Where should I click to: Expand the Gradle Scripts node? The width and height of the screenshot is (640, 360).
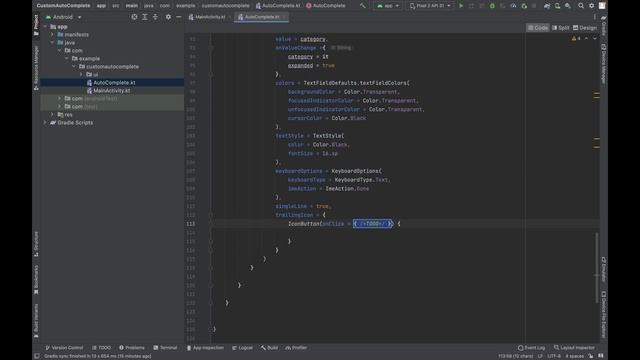pos(45,122)
